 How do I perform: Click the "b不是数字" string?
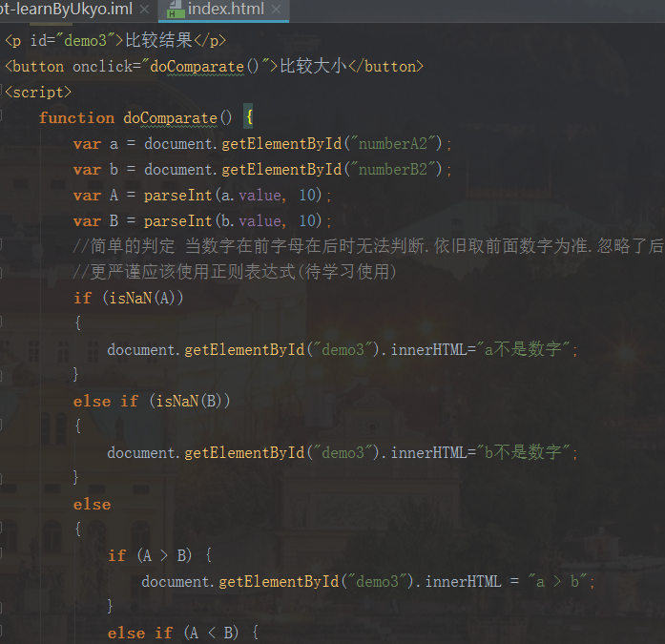pos(524,453)
